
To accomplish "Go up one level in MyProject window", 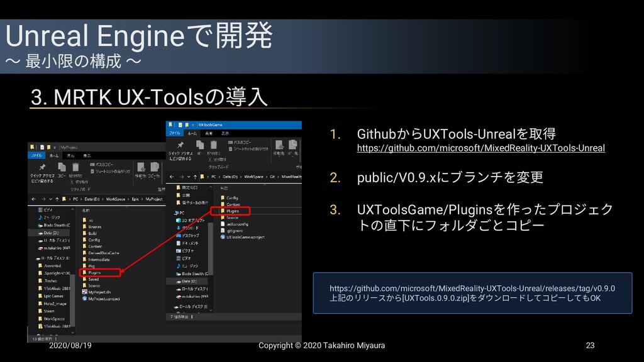I will [x=57, y=199].
